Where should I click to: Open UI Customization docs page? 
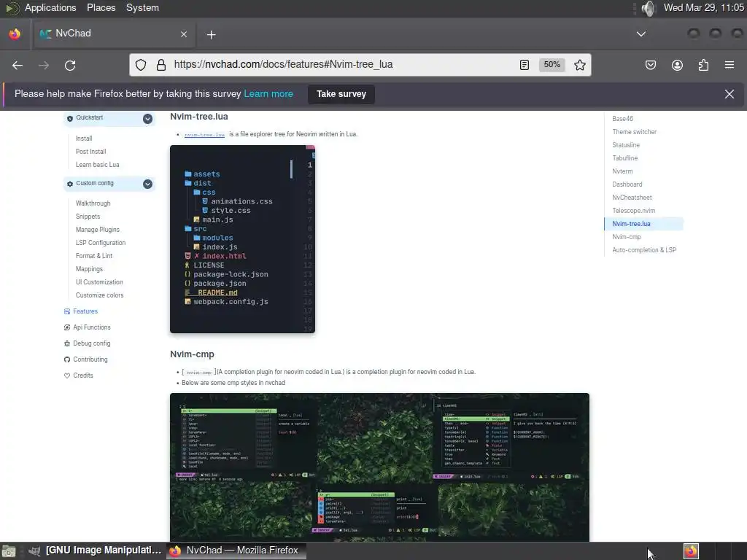(99, 282)
